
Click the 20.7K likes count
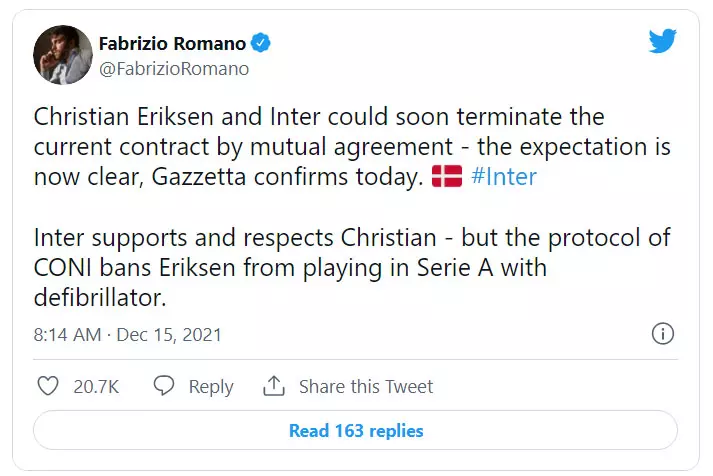(x=97, y=387)
